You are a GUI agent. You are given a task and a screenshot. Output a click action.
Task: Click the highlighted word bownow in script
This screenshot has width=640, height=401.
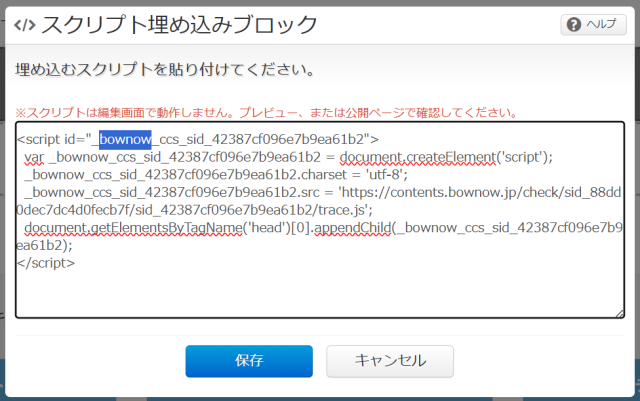[125, 139]
